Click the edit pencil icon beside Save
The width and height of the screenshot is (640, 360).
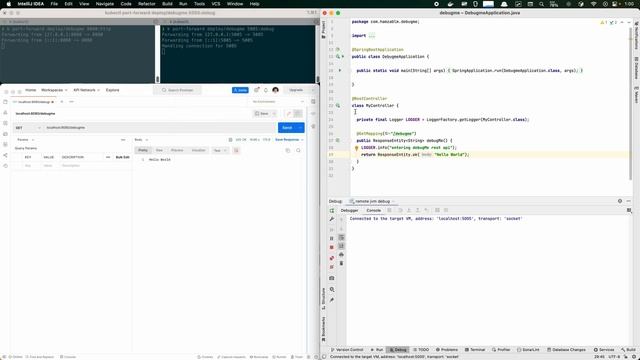(289, 113)
